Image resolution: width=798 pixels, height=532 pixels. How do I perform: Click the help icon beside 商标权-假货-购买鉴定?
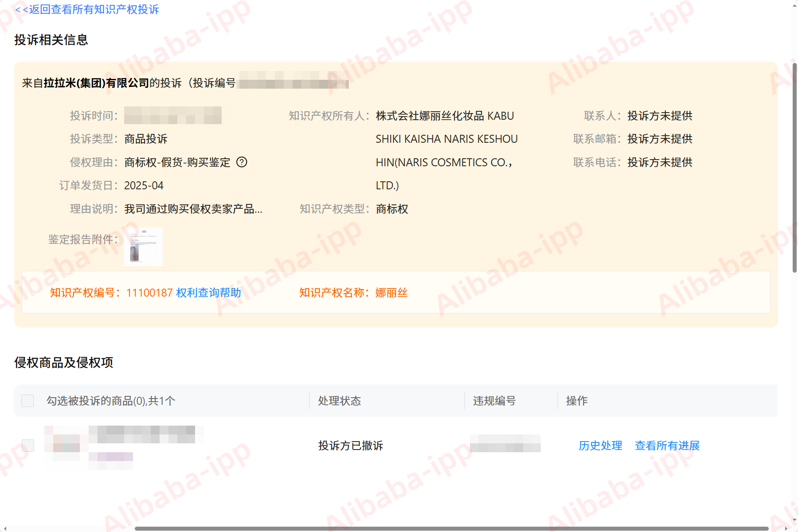tap(242, 162)
